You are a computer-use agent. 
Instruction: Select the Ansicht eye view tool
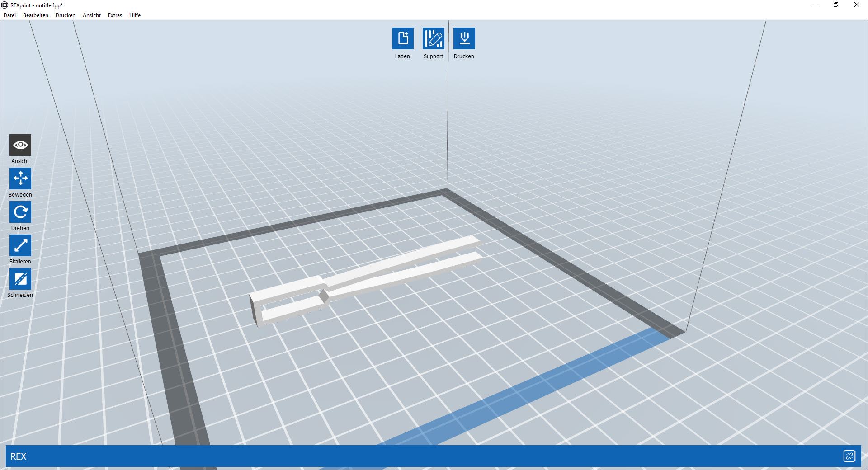click(x=20, y=145)
